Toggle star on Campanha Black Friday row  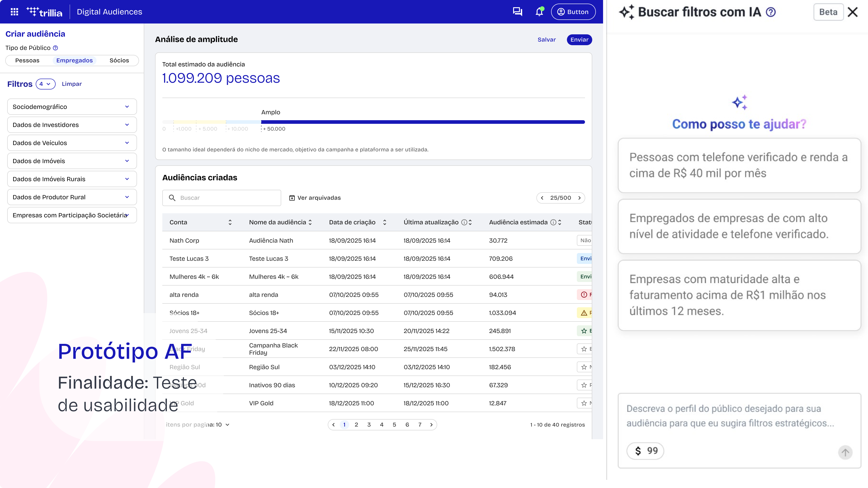584,349
